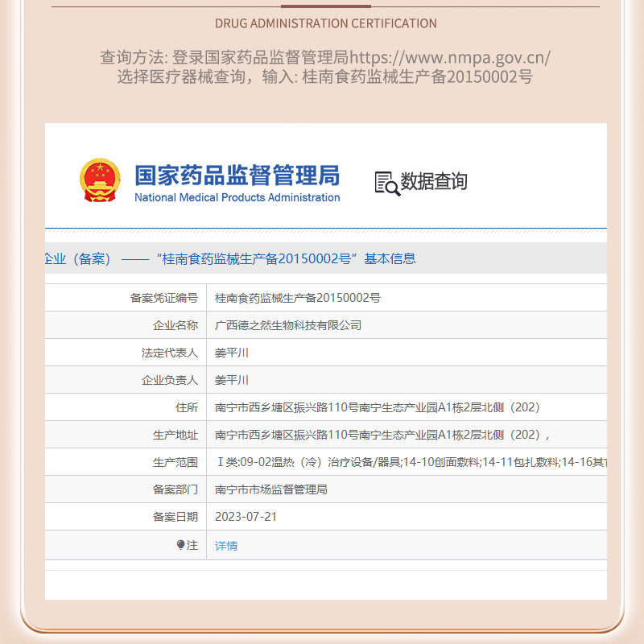Select 姜平川 in the 法定代表人 row
The image size is (644, 644).
click(x=232, y=353)
